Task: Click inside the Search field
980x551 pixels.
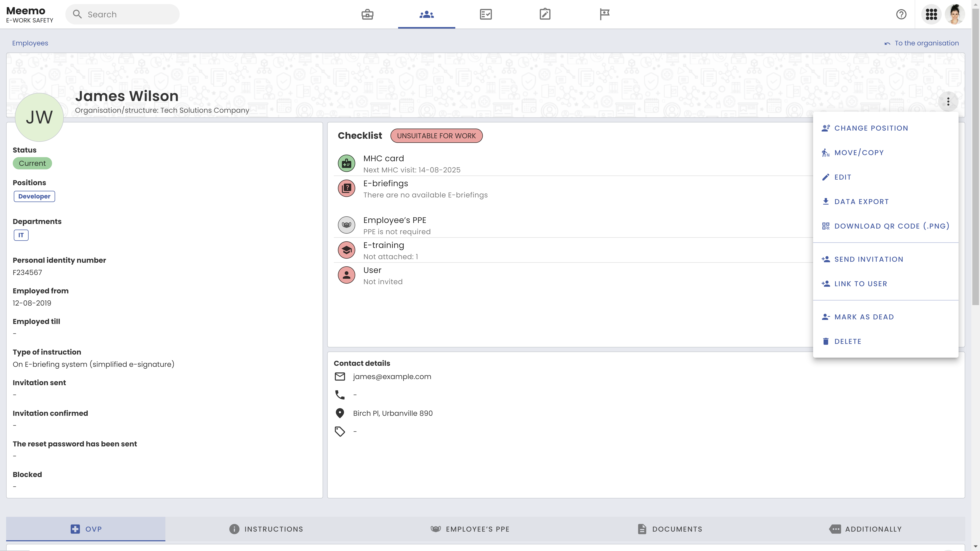Action: click(122, 14)
